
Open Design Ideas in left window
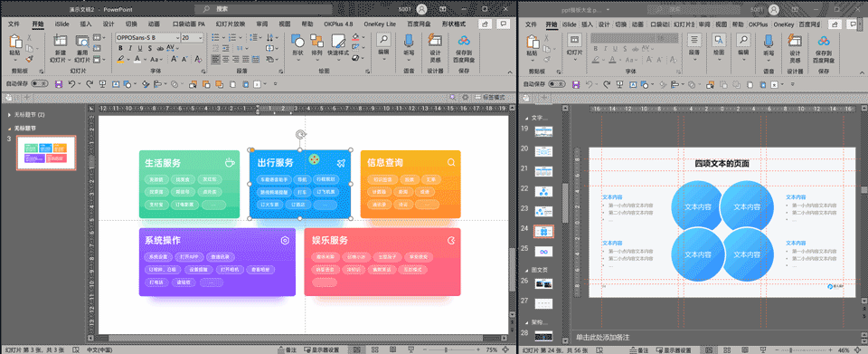[x=435, y=41]
